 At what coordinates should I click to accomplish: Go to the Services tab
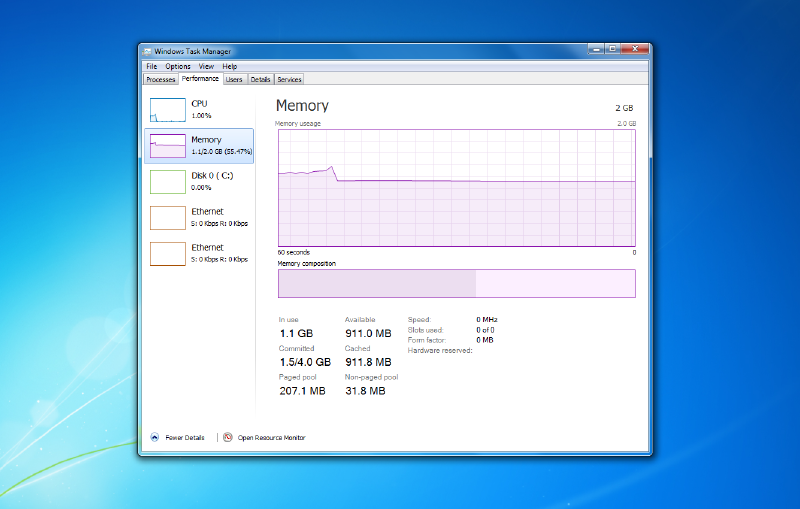click(289, 80)
